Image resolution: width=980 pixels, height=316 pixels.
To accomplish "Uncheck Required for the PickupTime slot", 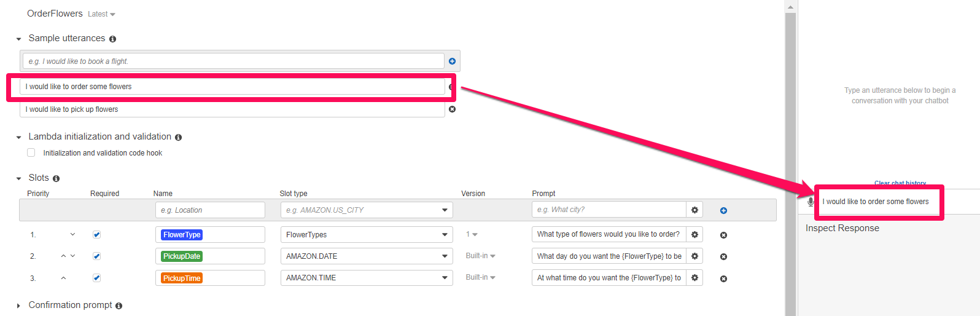I will [96, 278].
